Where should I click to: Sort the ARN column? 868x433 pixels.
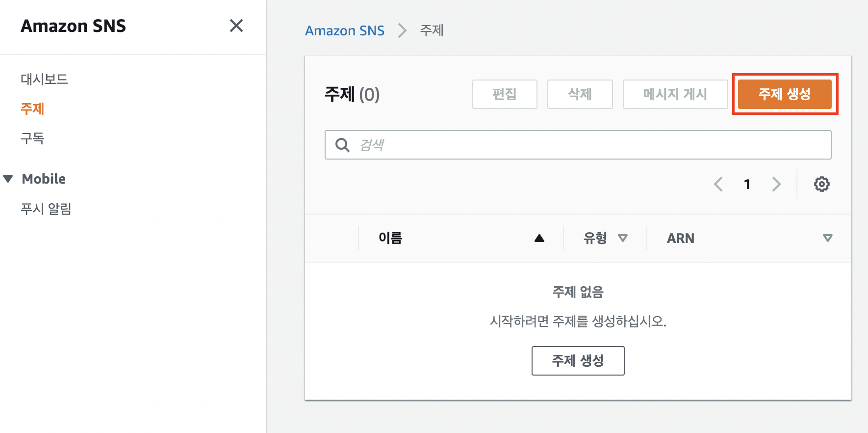tap(827, 238)
